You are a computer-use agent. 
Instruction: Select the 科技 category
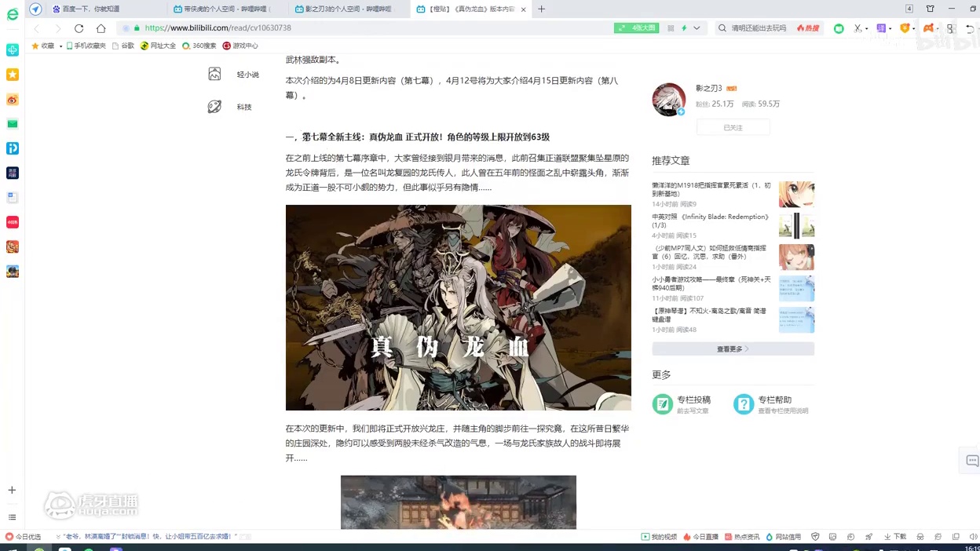click(x=230, y=107)
